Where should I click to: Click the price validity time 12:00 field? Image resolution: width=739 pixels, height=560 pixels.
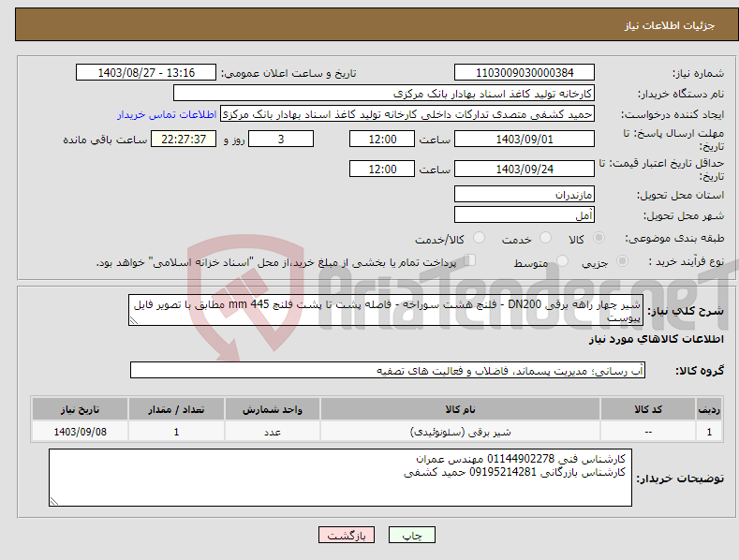[x=382, y=169]
